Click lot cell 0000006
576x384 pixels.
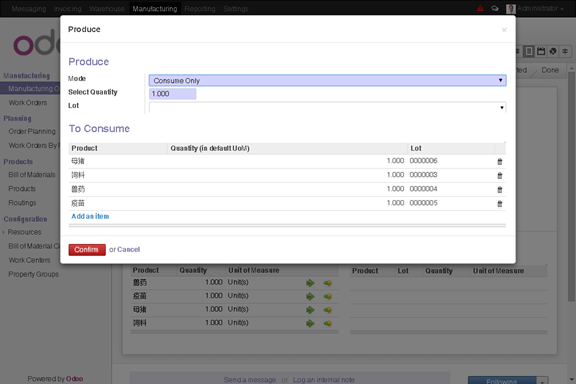click(x=424, y=161)
